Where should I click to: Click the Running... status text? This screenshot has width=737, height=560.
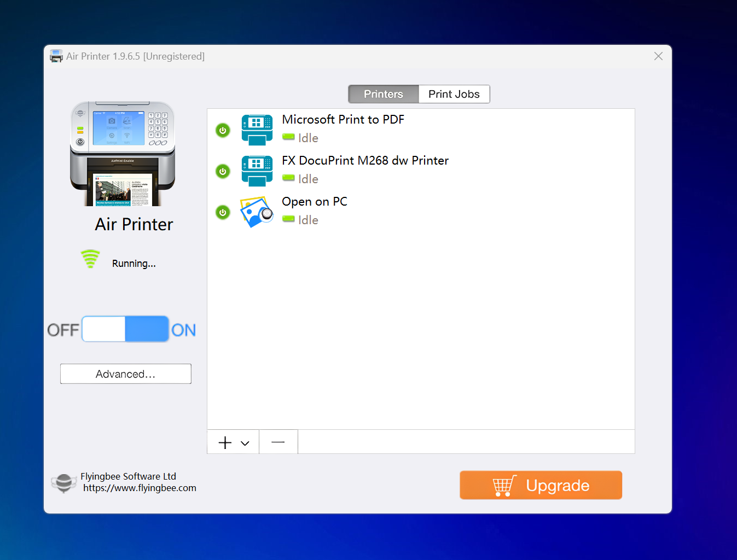(134, 264)
